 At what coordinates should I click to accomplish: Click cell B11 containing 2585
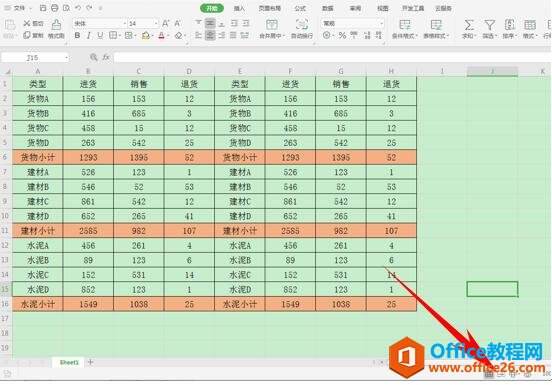tap(88, 231)
